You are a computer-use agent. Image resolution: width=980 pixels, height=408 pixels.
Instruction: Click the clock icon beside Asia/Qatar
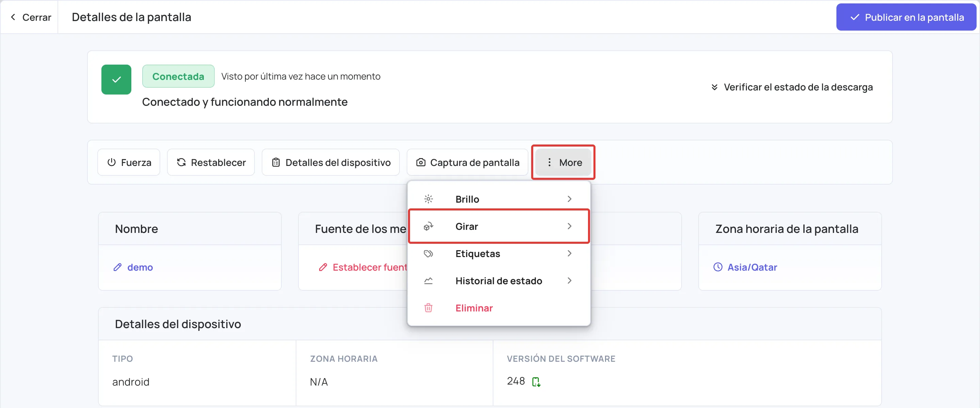click(x=718, y=267)
